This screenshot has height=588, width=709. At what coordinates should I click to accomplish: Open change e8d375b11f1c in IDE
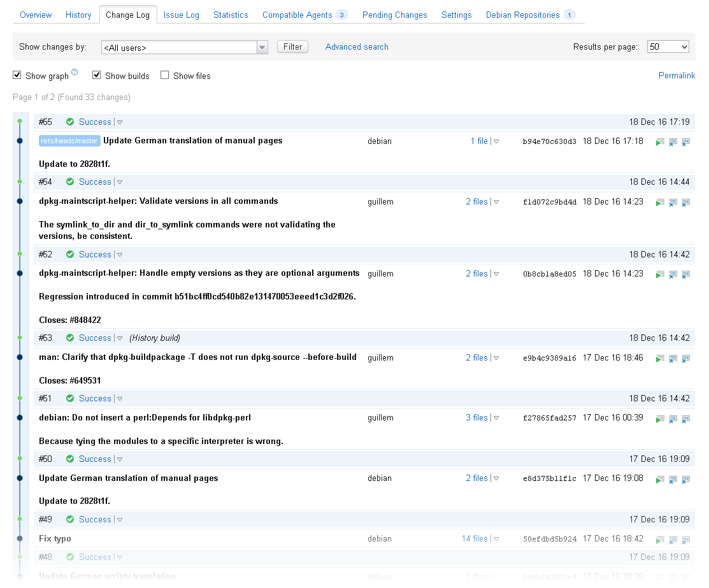[x=686, y=479]
